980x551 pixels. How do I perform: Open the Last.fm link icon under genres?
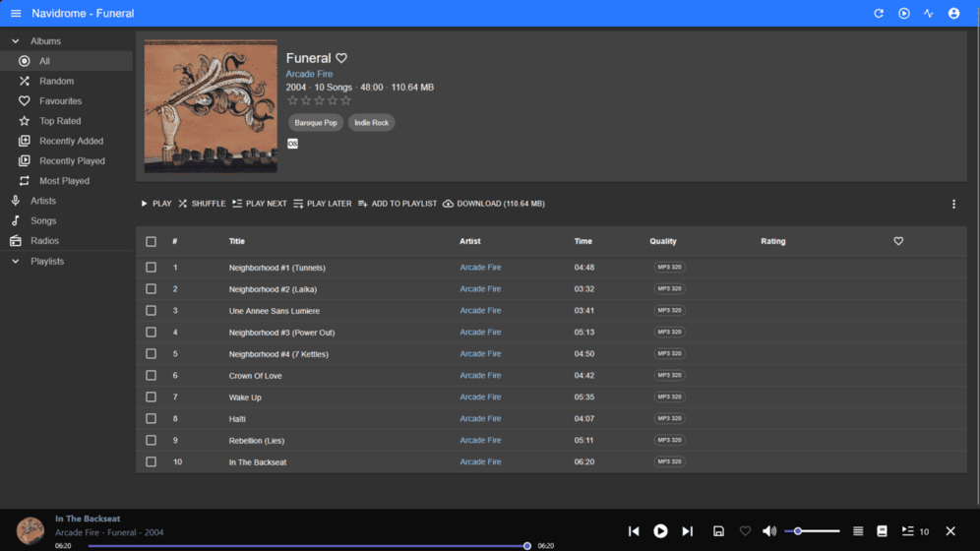pyautogui.click(x=292, y=144)
